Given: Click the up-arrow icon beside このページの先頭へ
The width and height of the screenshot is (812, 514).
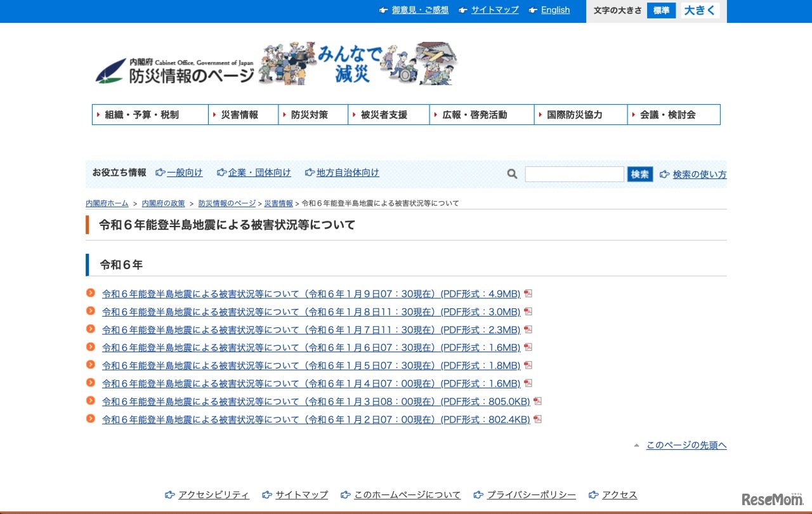Looking at the screenshot, I should pos(637,445).
